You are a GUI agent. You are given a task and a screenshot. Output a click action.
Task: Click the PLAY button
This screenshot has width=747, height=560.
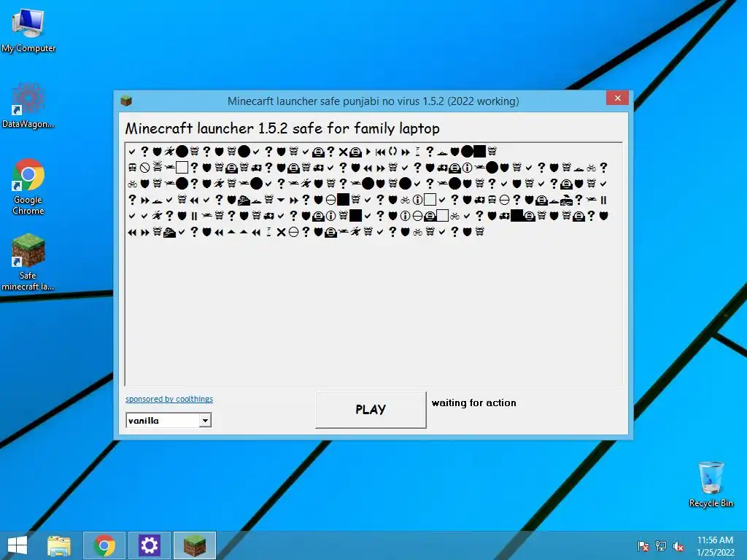[x=371, y=410]
